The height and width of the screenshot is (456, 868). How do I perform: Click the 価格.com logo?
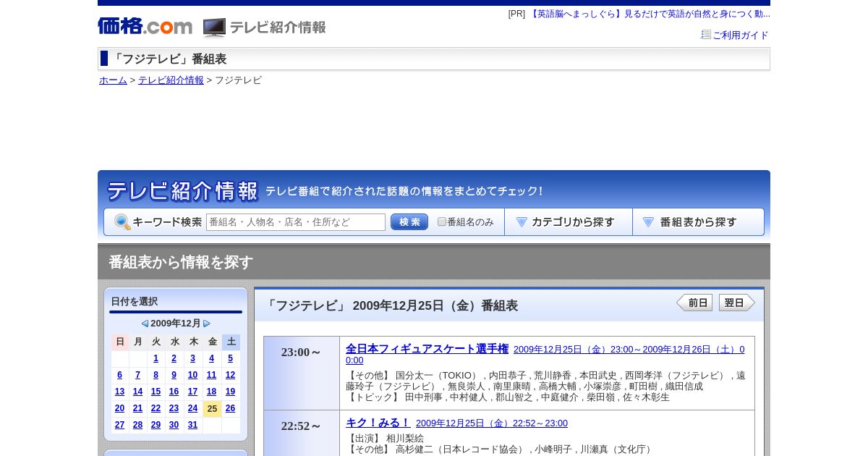pos(145,26)
